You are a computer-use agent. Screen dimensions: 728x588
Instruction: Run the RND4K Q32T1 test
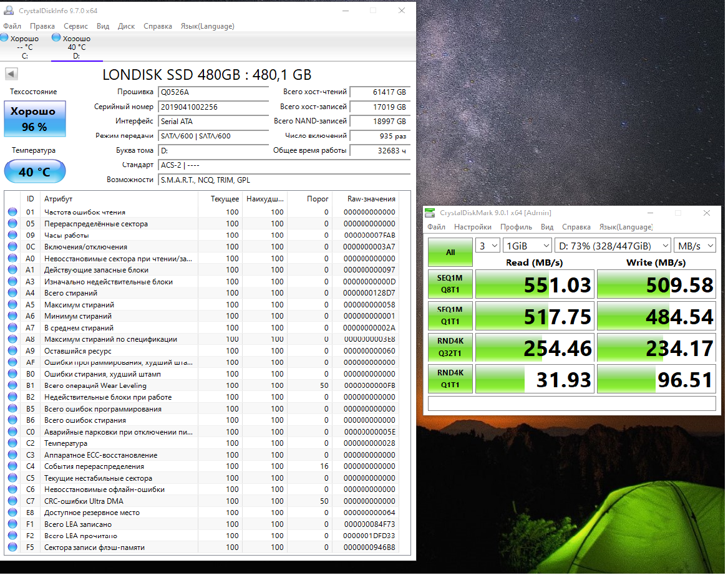click(x=450, y=347)
